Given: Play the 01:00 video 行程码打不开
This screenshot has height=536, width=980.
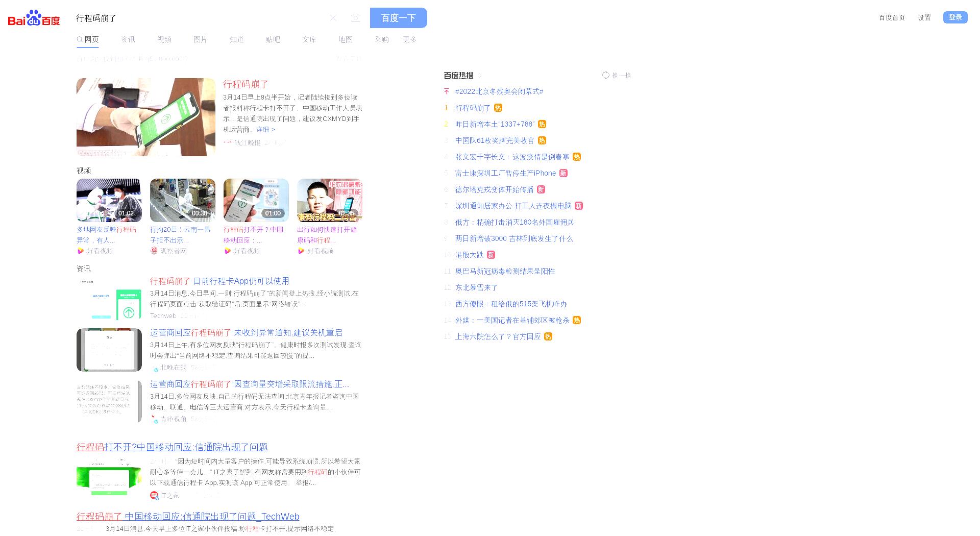Looking at the screenshot, I should tap(256, 200).
